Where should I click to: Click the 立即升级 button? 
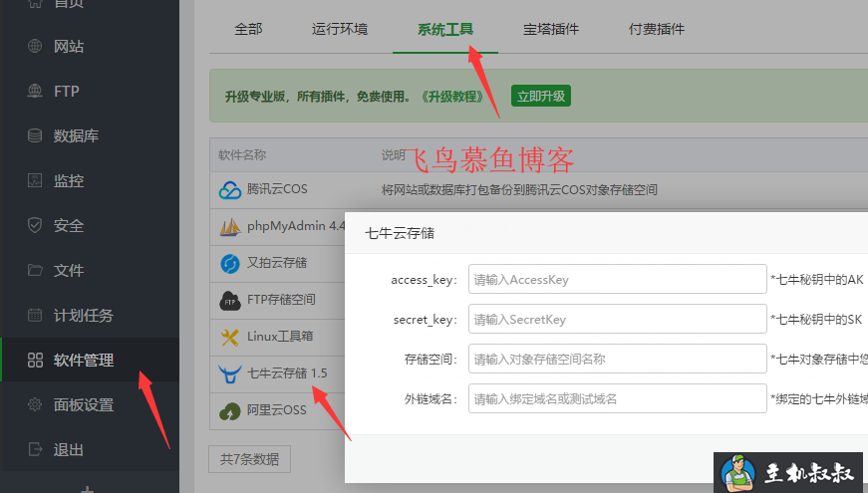click(541, 96)
